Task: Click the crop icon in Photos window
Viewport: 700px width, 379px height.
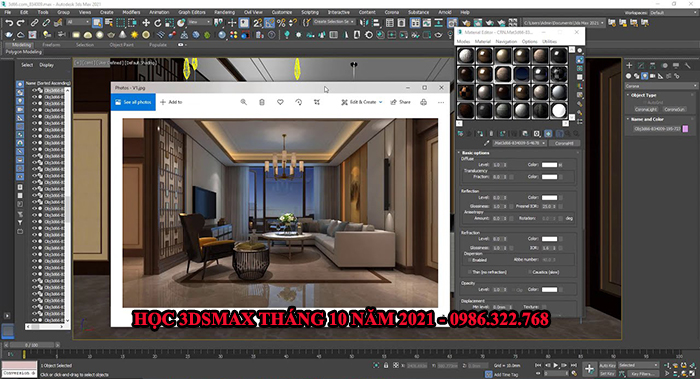Action: pyautogui.click(x=317, y=102)
